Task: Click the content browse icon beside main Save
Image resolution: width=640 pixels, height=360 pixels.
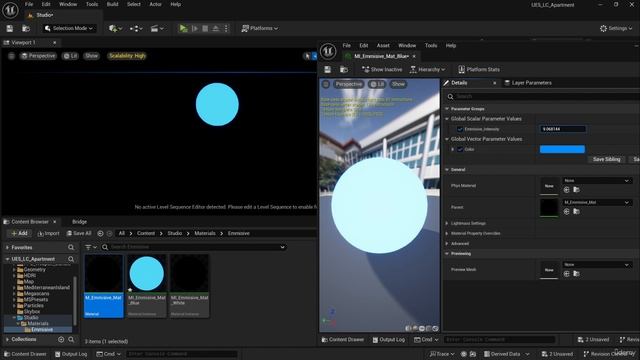Action: coord(26,28)
